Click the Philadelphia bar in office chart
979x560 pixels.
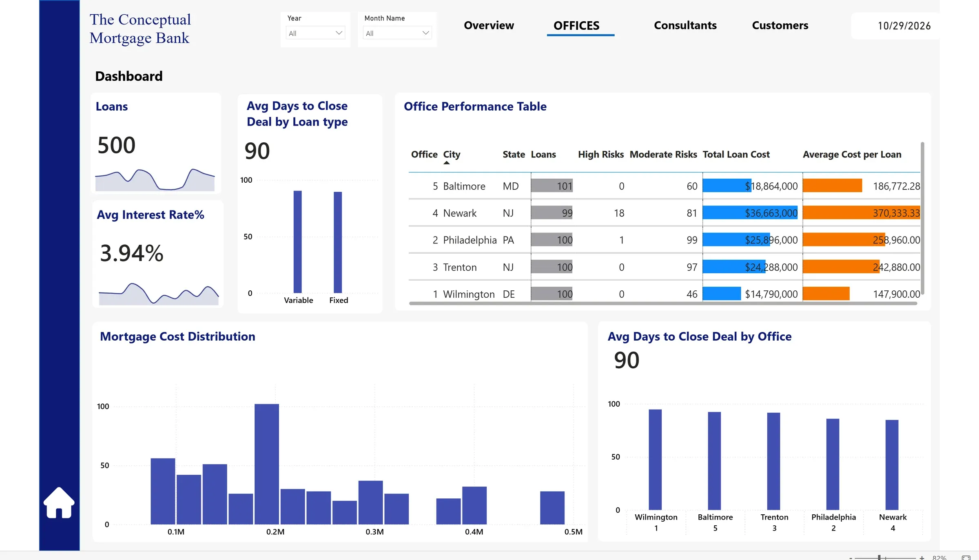pyautogui.click(x=833, y=464)
